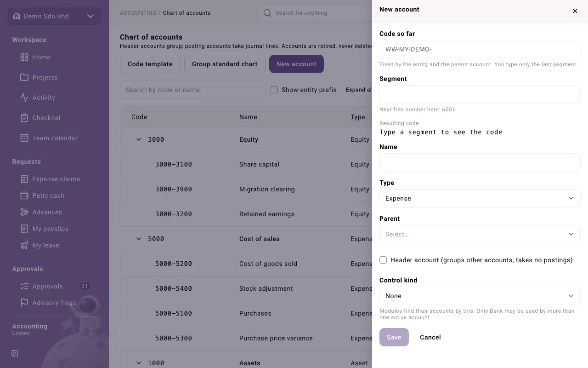
Task: Focus the Name input field
Action: (480, 162)
